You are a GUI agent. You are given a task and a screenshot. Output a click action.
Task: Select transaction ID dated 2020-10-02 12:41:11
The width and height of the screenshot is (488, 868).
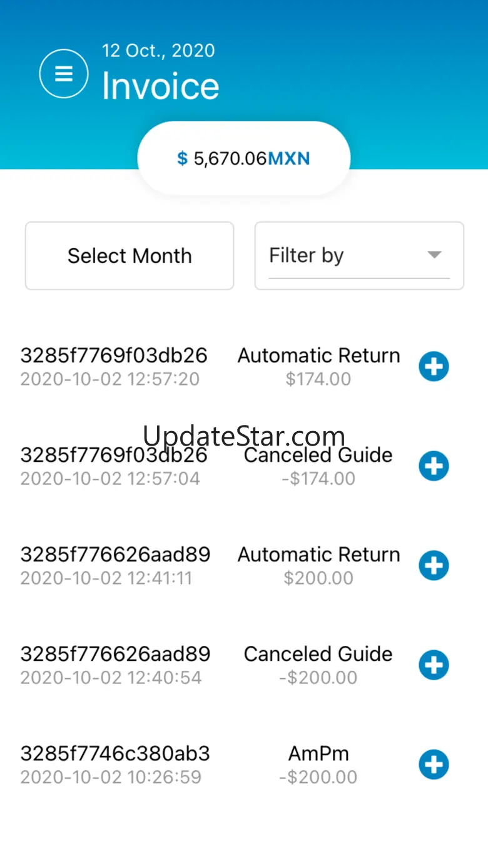[x=115, y=554]
